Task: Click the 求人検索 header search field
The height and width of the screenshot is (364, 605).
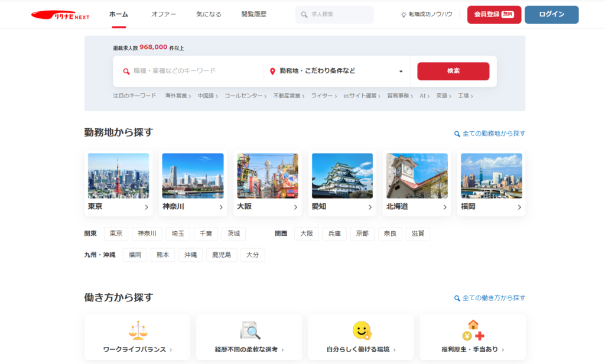Action: (334, 15)
